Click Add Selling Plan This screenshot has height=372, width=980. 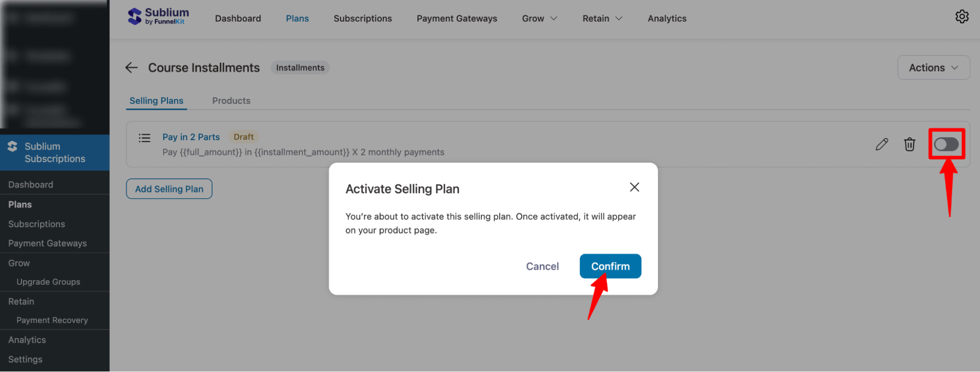[x=169, y=189]
